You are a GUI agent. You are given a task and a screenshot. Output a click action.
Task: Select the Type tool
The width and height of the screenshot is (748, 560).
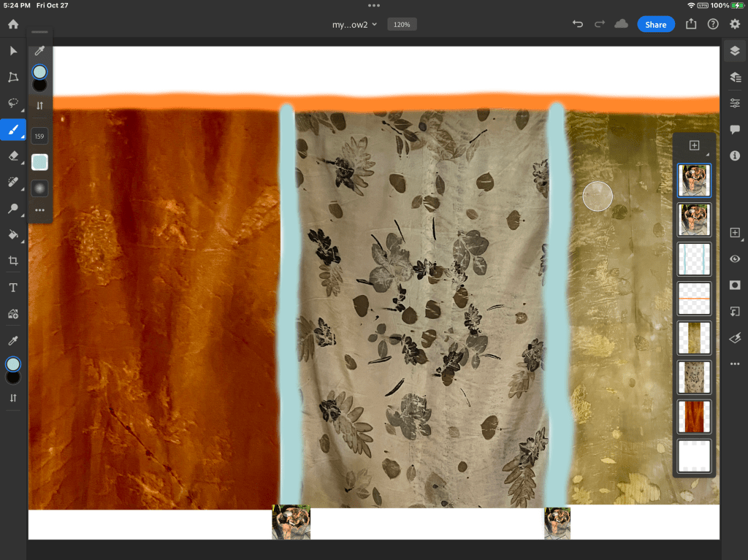click(13, 288)
